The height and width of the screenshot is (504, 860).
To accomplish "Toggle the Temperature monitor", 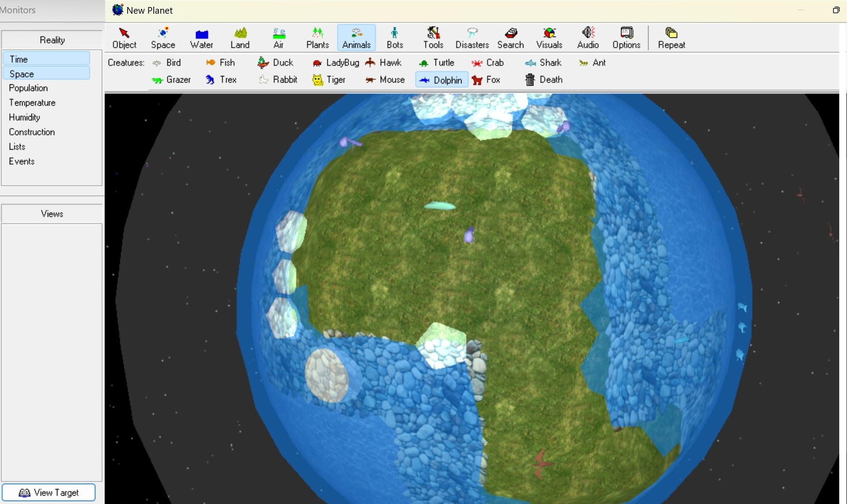I will tap(32, 103).
